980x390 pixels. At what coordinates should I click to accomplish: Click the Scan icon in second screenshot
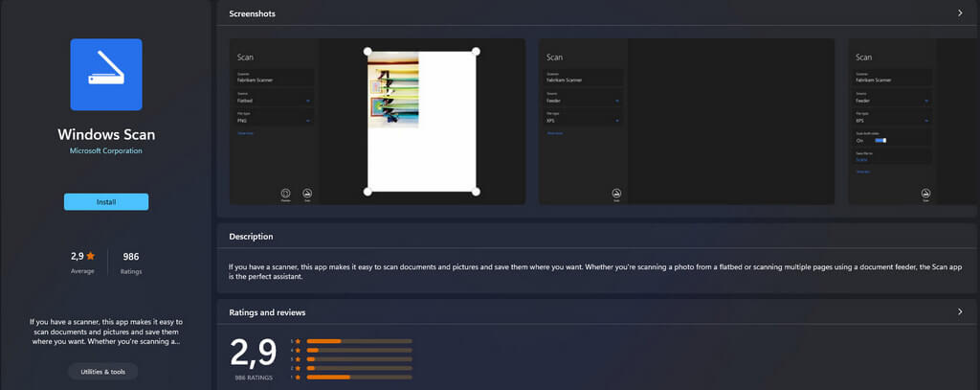(x=616, y=194)
